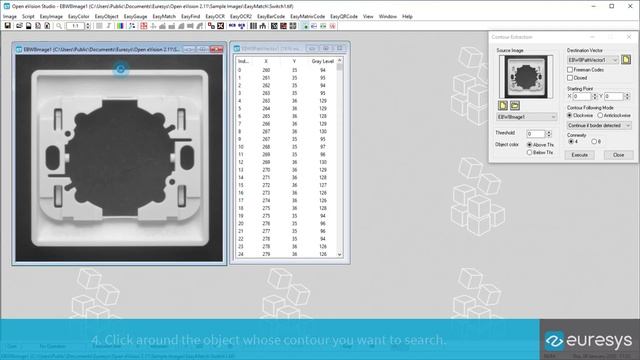
Task: Click the path vector table scroll-down arrow
Action: [x=340, y=254]
